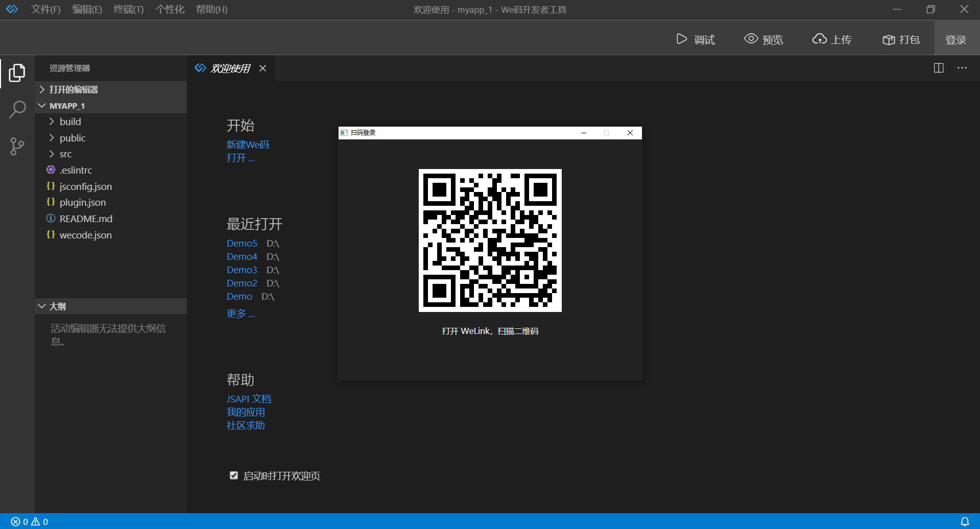980x529 pixels.
Task: Click the 登录 button
Action: pos(955,39)
